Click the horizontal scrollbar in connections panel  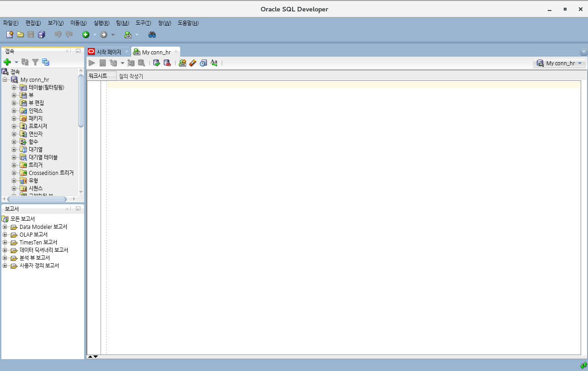pos(37,199)
